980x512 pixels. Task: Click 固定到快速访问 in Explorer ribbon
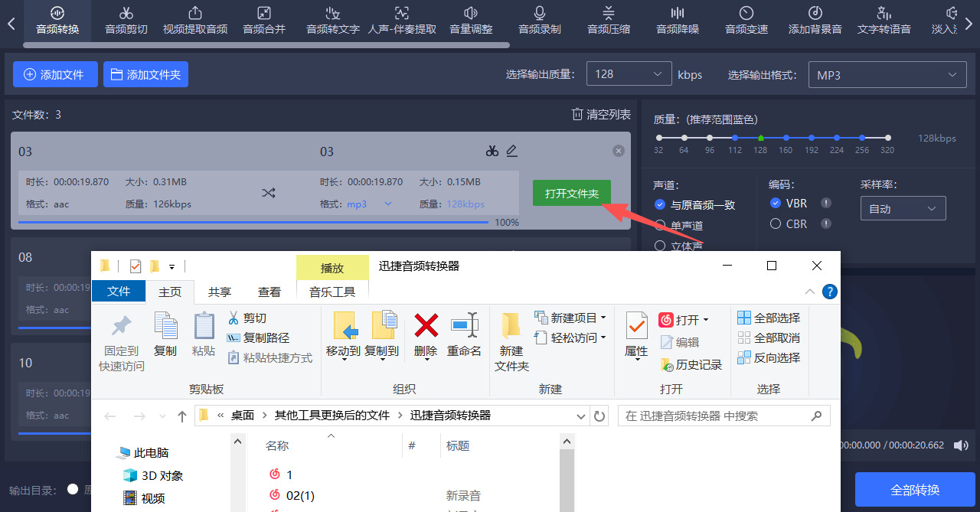coord(121,343)
